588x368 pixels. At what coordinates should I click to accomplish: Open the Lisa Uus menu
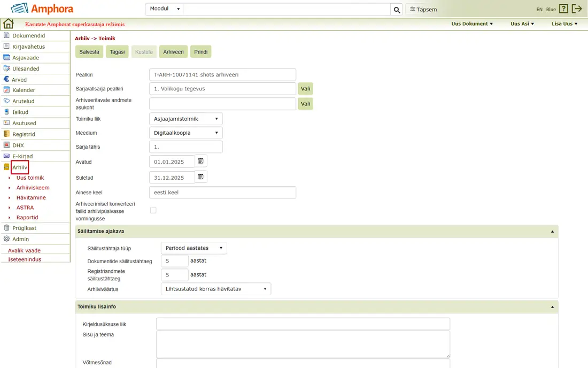click(564, 24)
